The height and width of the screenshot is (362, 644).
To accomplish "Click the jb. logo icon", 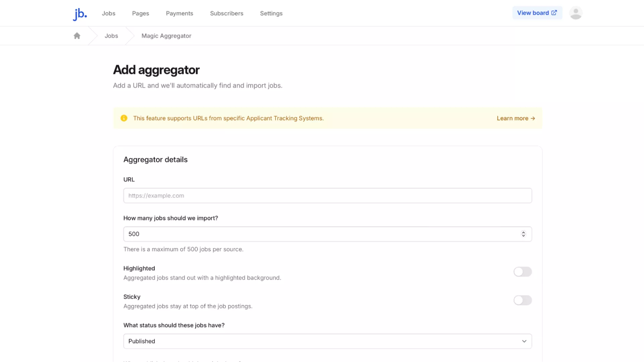I will [80, 14].
